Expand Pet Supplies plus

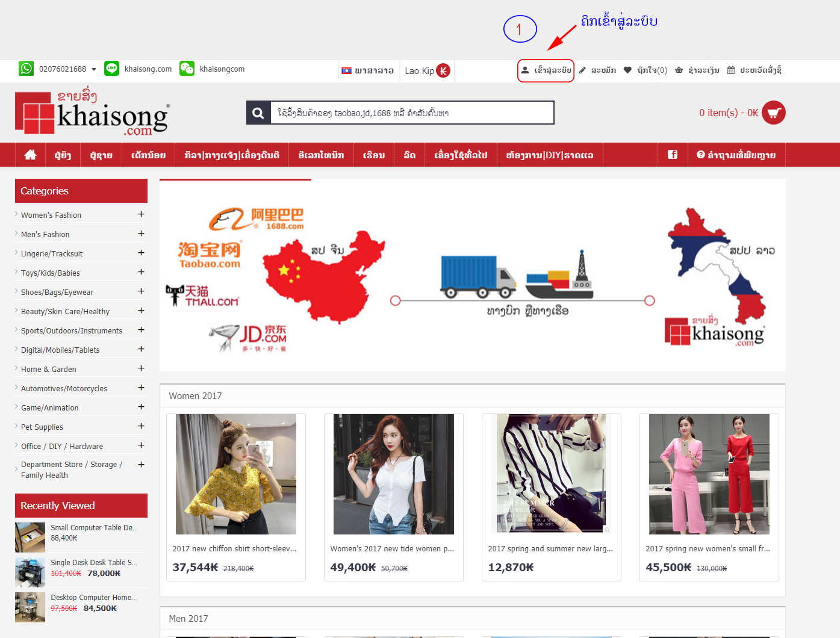tap(141, 426)
